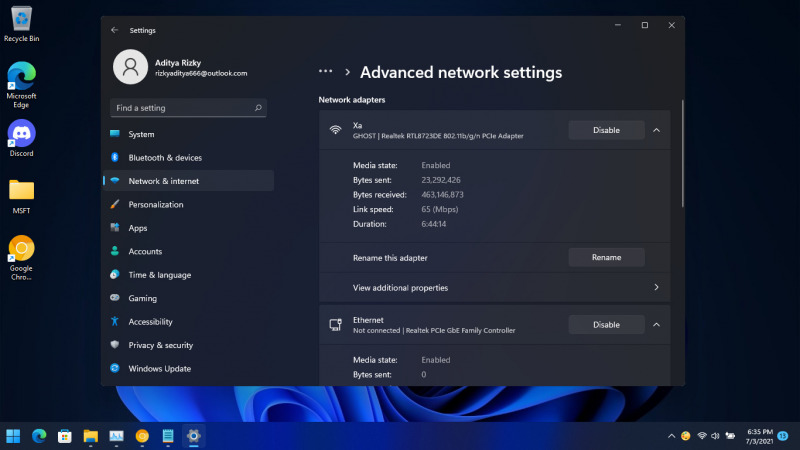Open Edge from the taskbar
This screenshot has width=800, height=450.
39,436
